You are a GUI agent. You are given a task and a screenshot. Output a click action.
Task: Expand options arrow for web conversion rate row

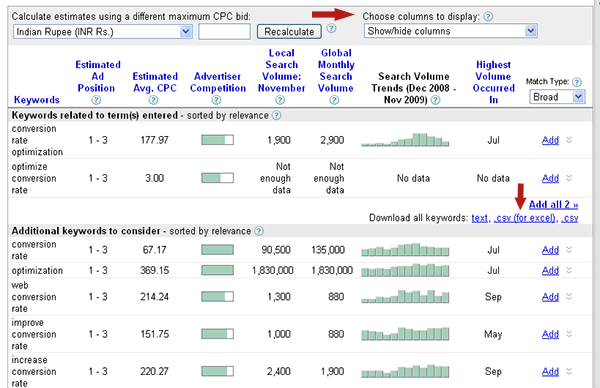pos(569,297)
